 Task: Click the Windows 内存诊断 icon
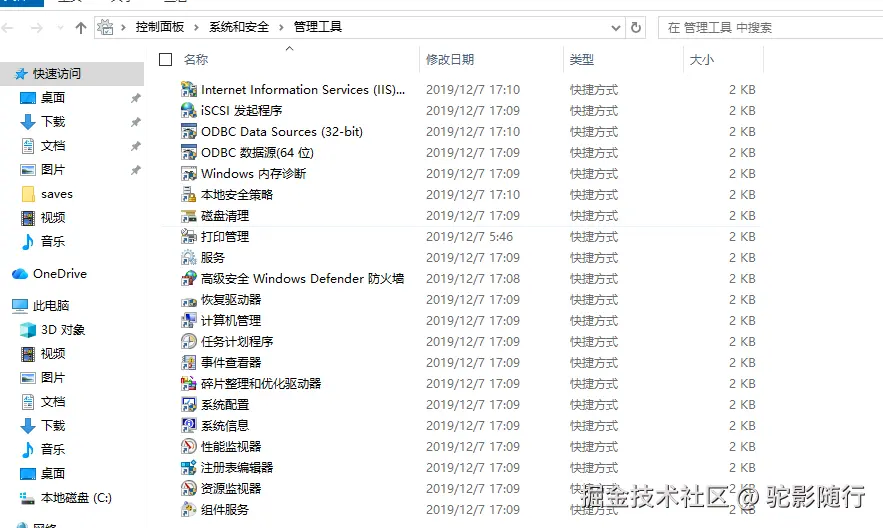tap(189, 173)
